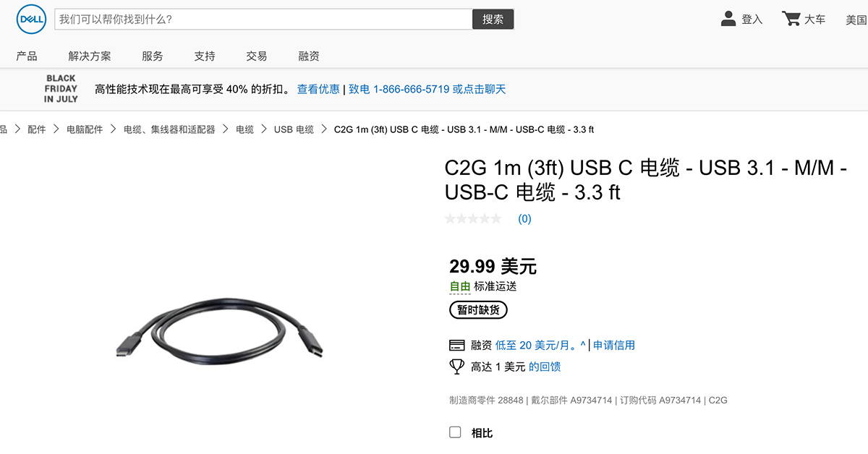Focus the search input field

(x=264, y=20)
